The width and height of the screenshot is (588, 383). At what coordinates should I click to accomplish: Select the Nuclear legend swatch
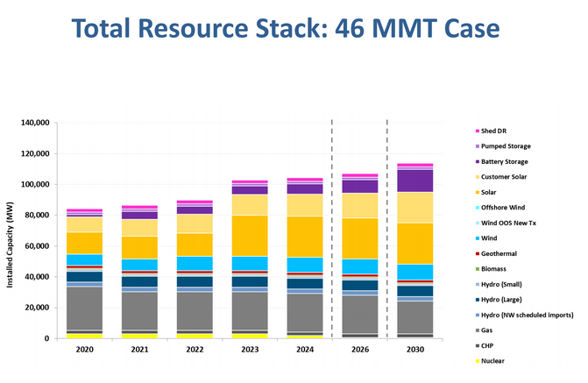click(x=478, y=360)
